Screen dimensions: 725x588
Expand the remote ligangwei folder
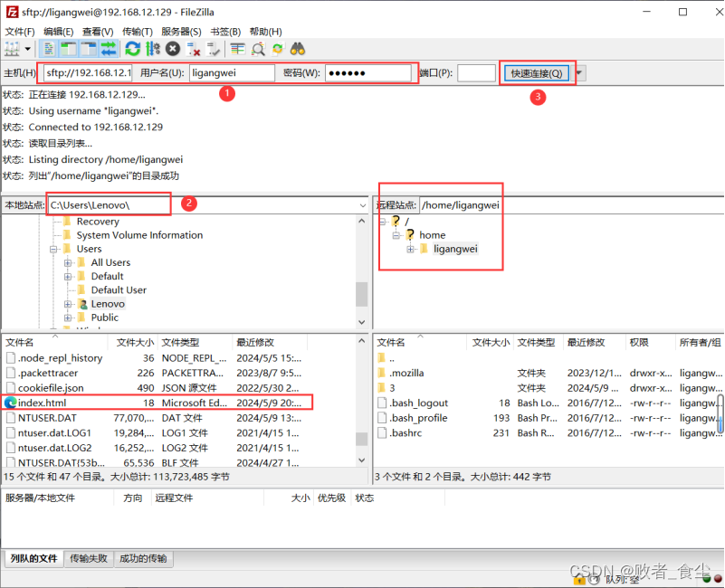click(x=410, y=249)
